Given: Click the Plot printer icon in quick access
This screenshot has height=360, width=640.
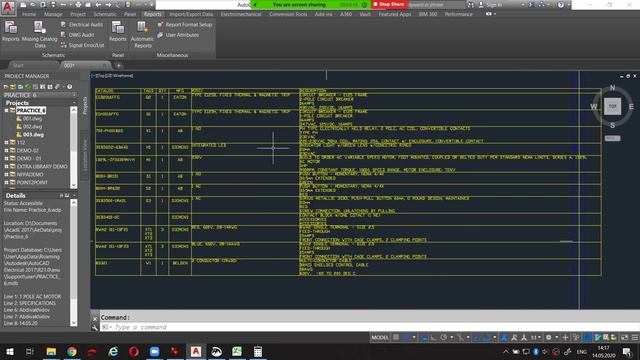Looking at the screenshot, I should click(78, 5).
